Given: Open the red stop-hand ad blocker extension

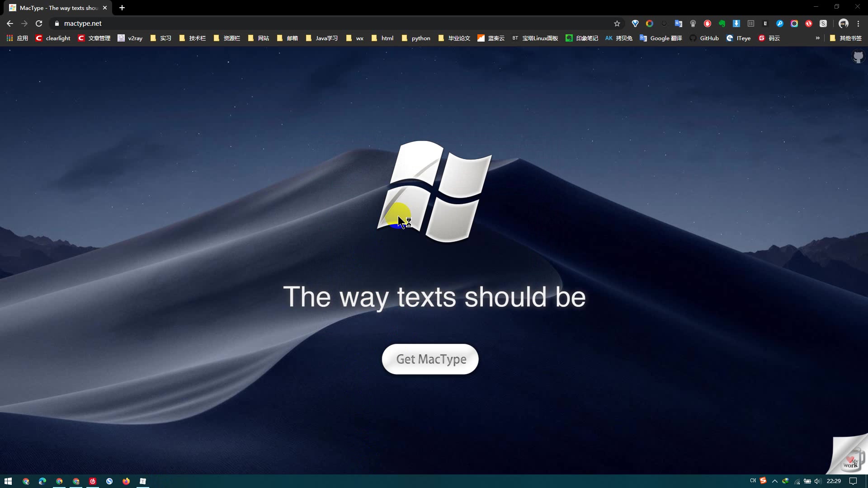Looking at the screenshot, I should tap(708, 23).
